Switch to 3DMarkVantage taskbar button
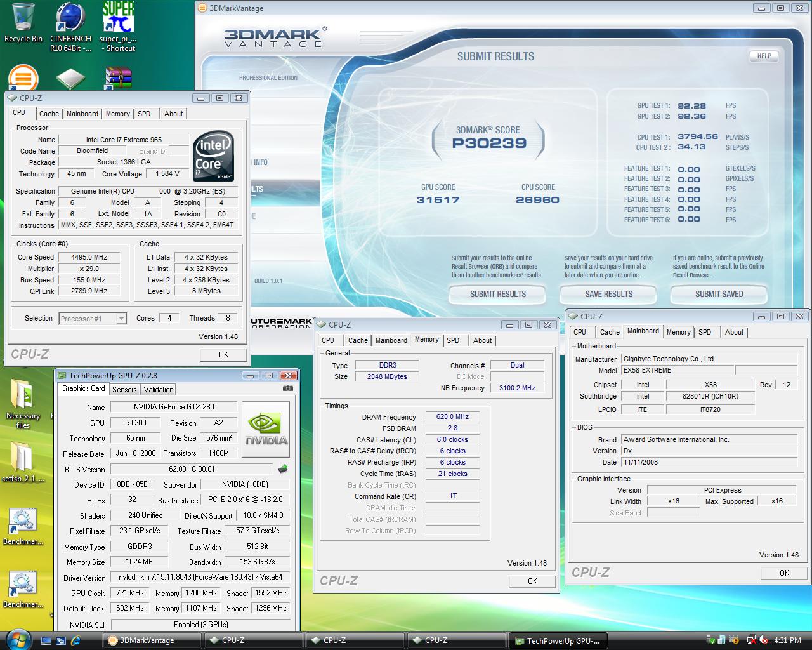This screenshot has height=650, width=812. point(153,640)
